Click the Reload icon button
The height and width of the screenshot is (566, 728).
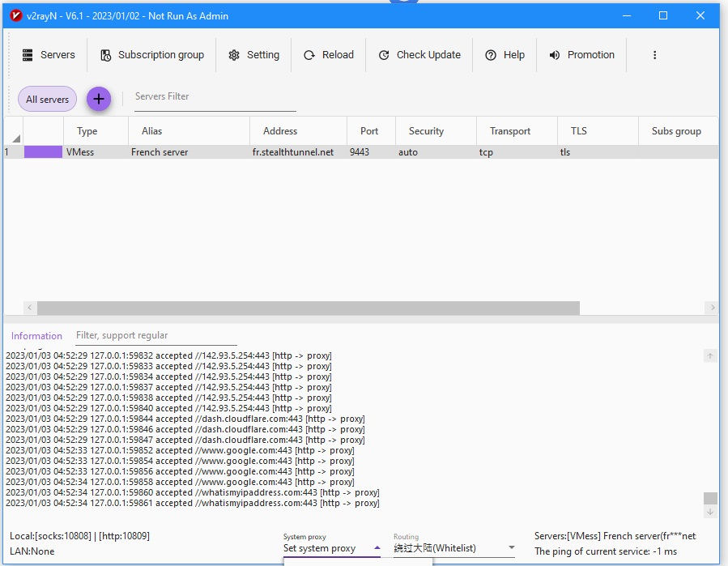point(309,55)
